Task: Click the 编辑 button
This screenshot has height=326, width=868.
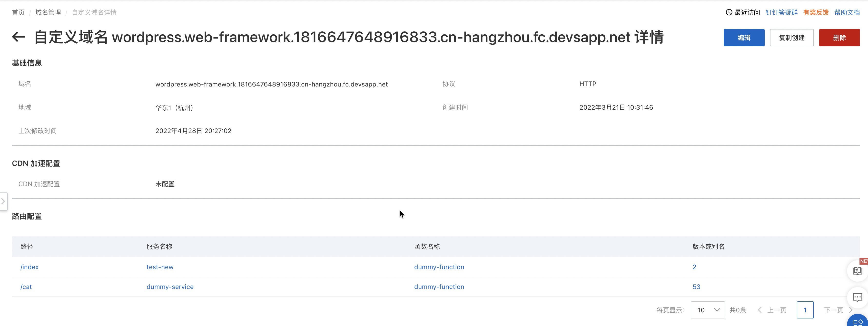Action: [744, 38]
